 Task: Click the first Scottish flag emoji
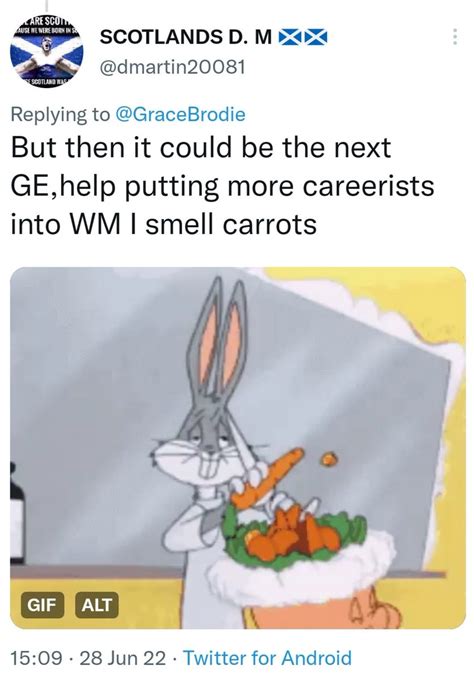pos(290,38)
